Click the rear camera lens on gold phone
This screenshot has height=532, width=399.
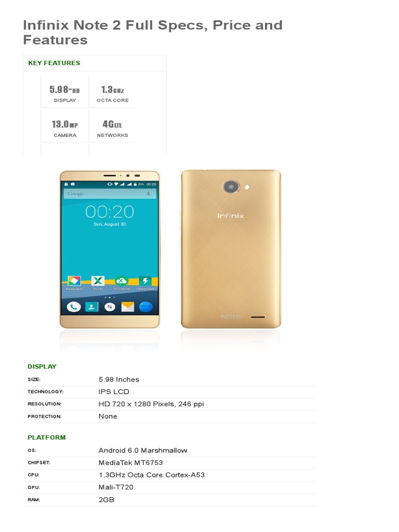tap(231, 187)
